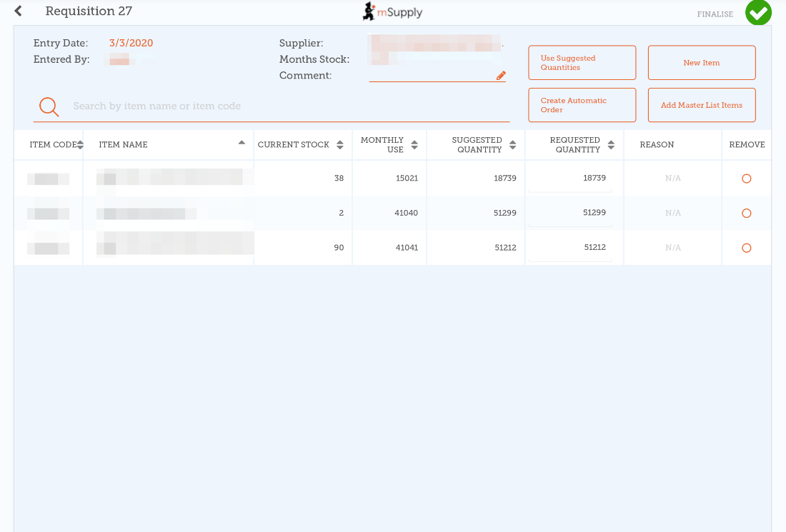Select remove circle for third row

[x=747, y=248]
